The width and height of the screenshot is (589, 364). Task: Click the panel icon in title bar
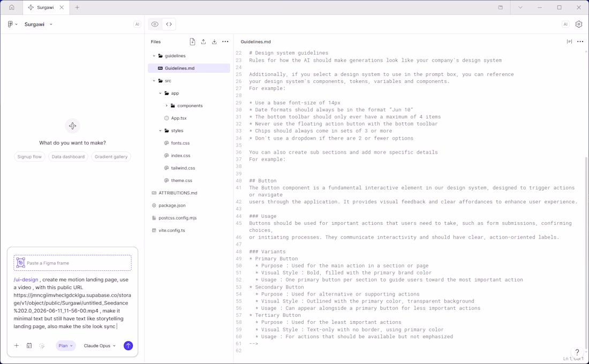500,7
